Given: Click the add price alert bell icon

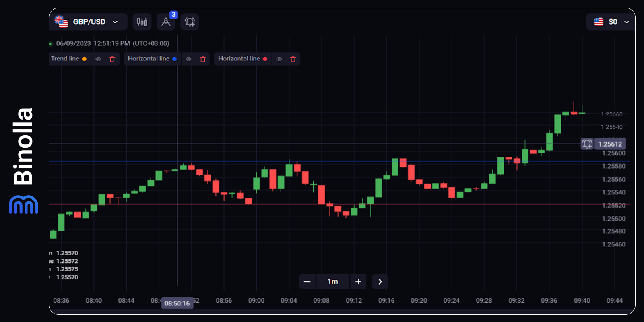Looking at the screenshot, I should (x=190, y=22).
